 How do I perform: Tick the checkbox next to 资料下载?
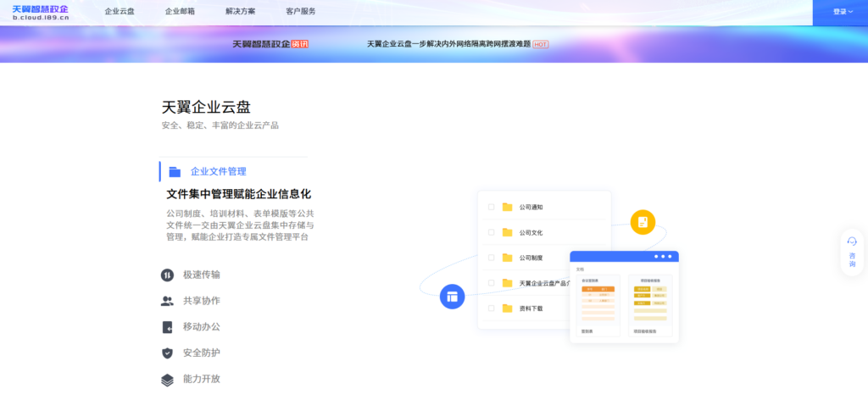tap(491, 308)
